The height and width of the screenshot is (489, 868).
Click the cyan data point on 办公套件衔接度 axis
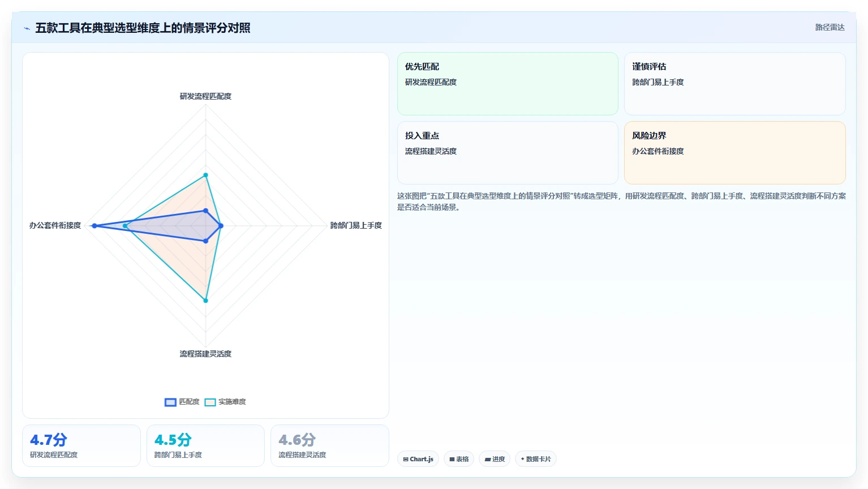coord(125,226)
